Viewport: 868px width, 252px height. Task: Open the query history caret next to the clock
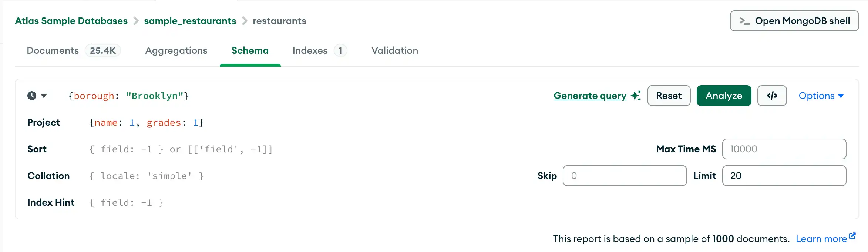(x=44, y=96)
